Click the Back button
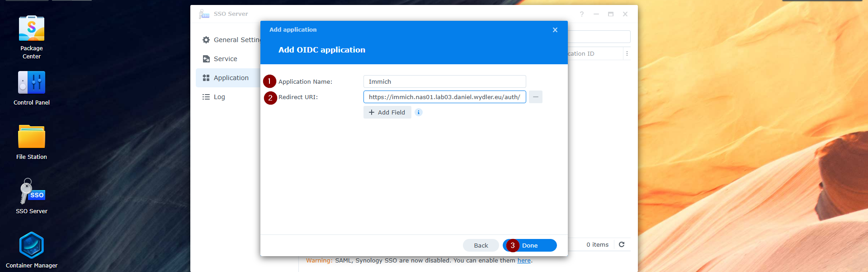The height and width of the screenshot is (272, 868). 481,245
